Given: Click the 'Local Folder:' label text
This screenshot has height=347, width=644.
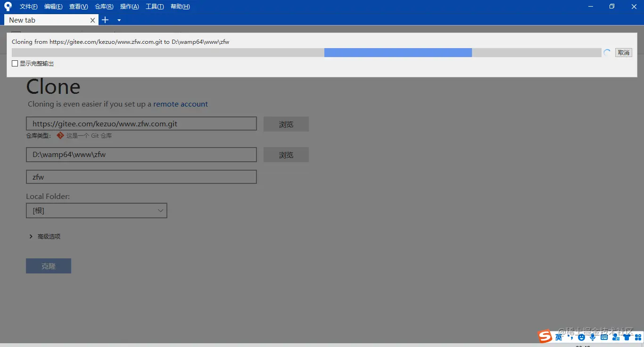Looking at the screenshot, I should click(x=48, y=196).
